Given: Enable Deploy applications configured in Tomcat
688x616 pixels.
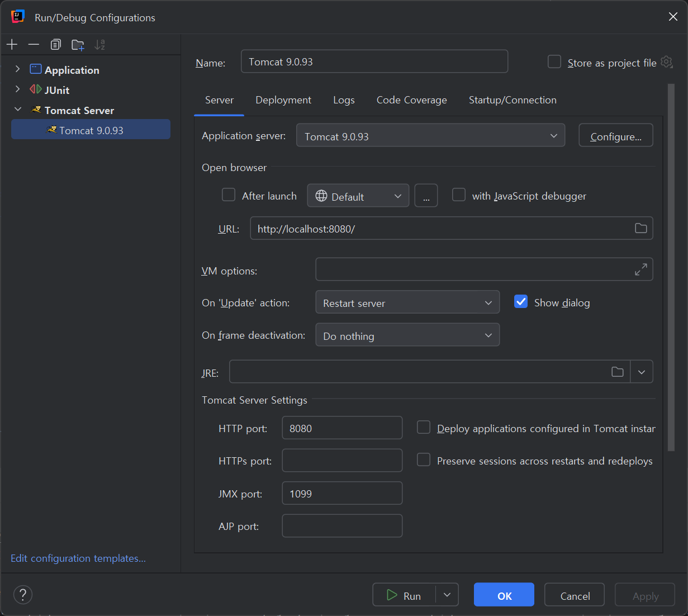Looking at the screenshot, I should pyautogui.click(x=424, y=428).
